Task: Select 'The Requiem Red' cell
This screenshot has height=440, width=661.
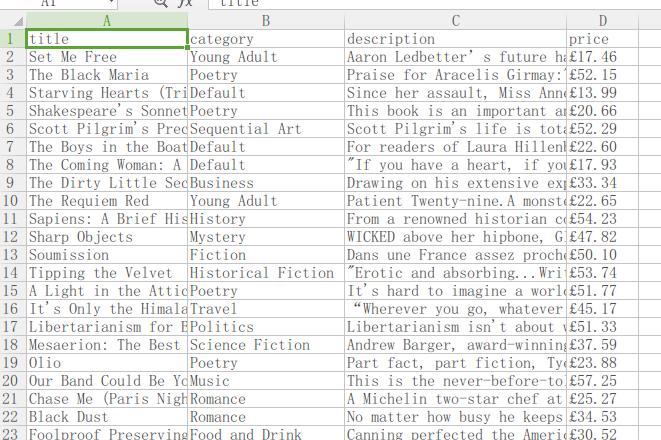Action: (x=107, y=201)
